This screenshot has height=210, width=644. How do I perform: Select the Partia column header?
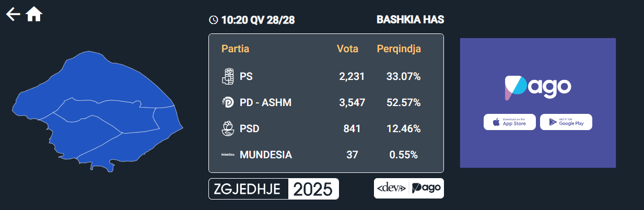(x=235, y=49)
